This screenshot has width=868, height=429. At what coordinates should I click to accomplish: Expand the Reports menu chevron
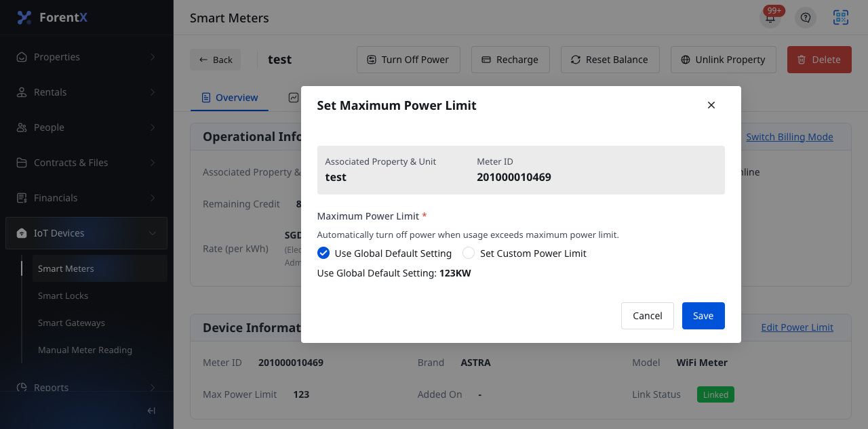click(152, 388)
